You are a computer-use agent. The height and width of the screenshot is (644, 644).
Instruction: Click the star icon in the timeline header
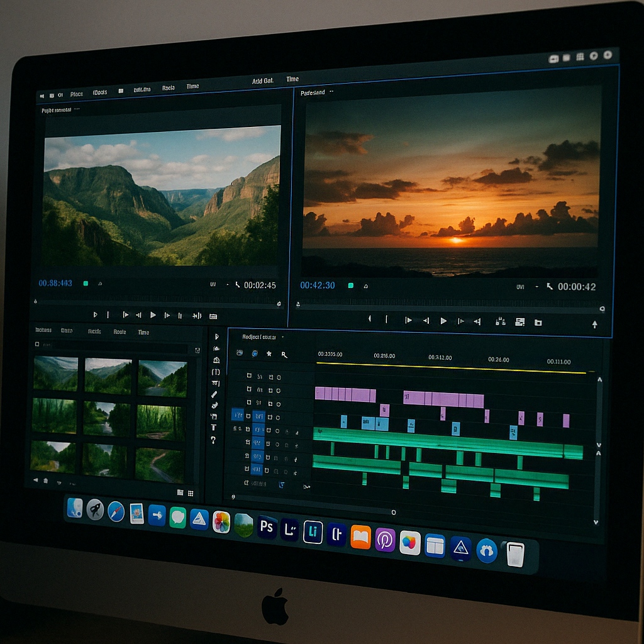(x=269, y=354)
